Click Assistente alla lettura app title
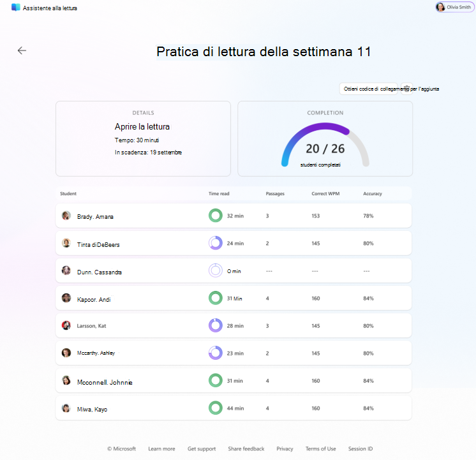Screen dimensions: 476x460 (x=50, y=8)
